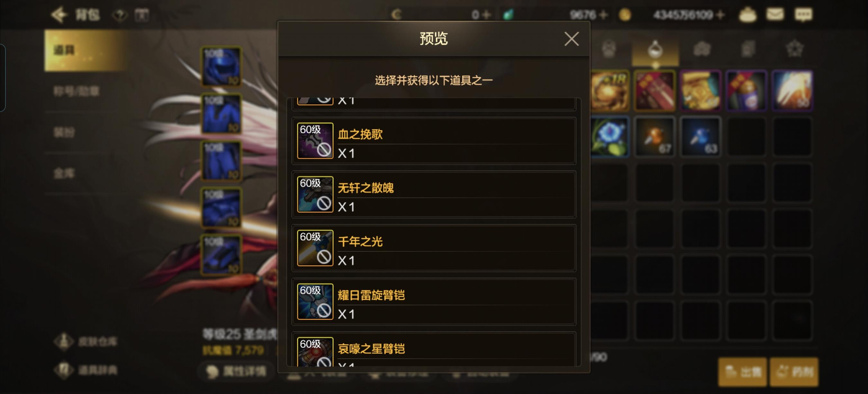868x394 pixels.
Task: Tap the 无轩之散魄 item icon
Action: (315, 194)
